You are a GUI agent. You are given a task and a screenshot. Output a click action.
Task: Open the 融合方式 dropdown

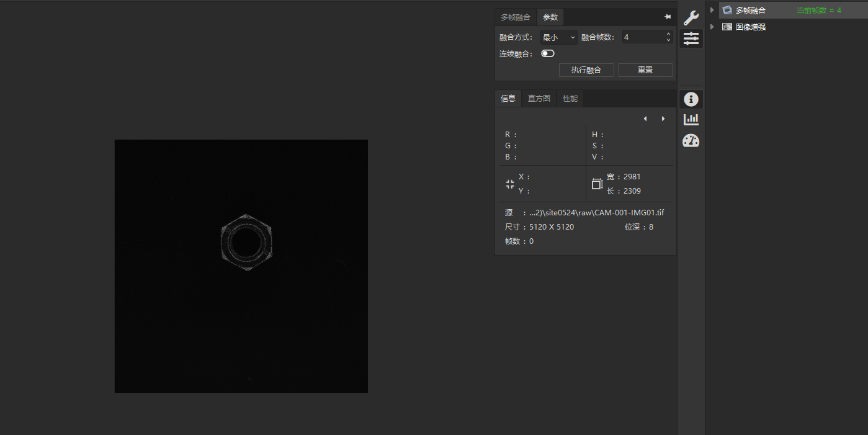(558, 37)
